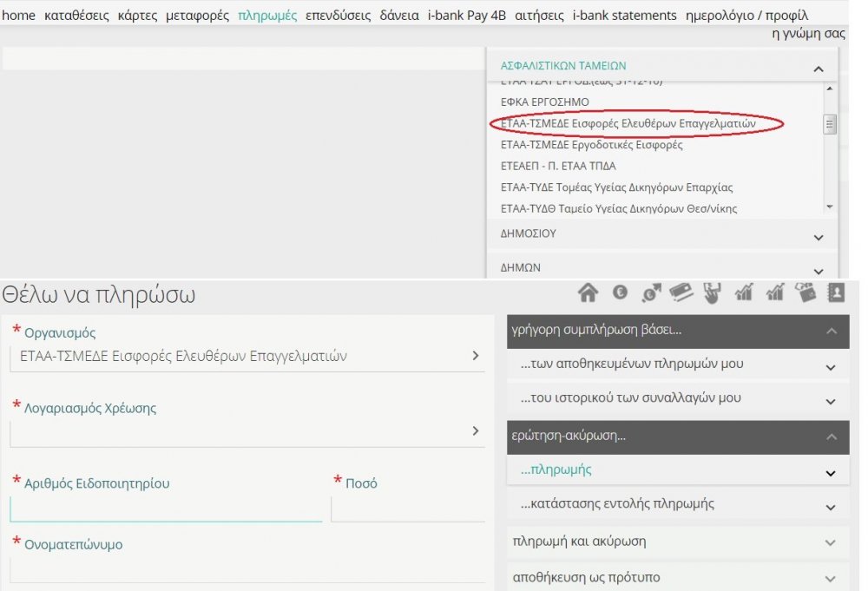Expand the ΔΗΜΟΣΙΟΥ category
Screen dimensions: 868x591
click(x=818, y=236)
